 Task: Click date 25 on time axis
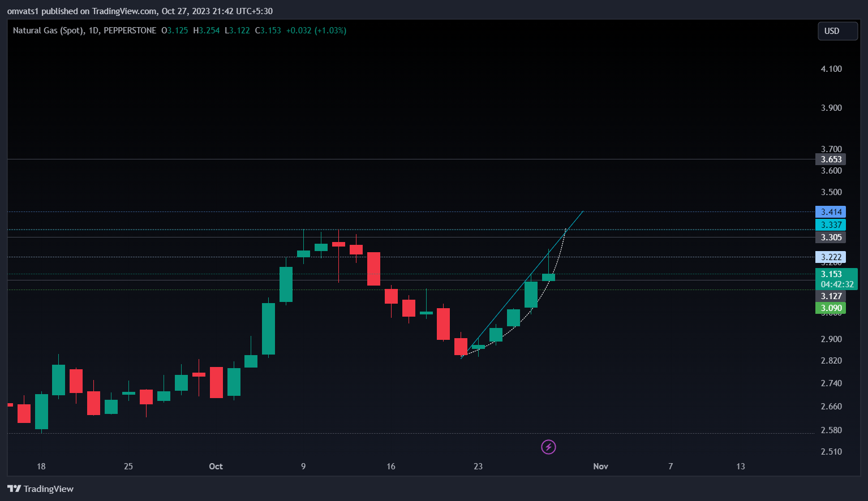128,467
